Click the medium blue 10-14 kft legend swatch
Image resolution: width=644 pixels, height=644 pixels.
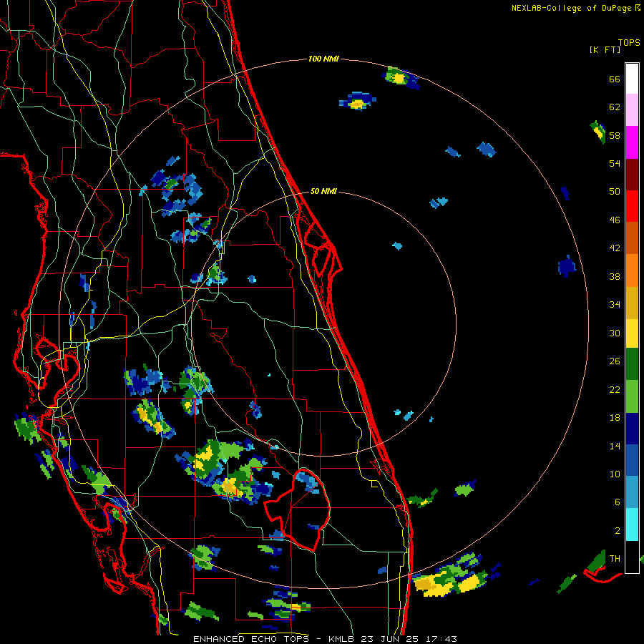coord(632,460)
